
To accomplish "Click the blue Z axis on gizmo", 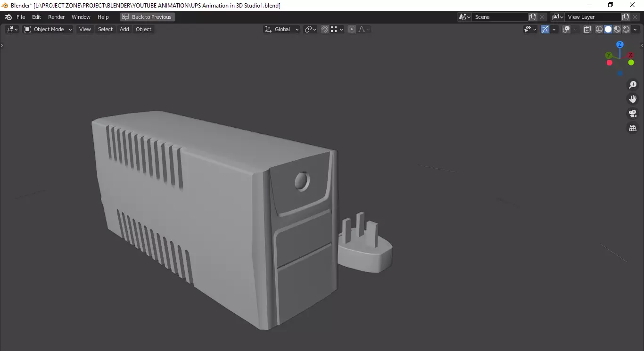I will click(x=620, y=45).
